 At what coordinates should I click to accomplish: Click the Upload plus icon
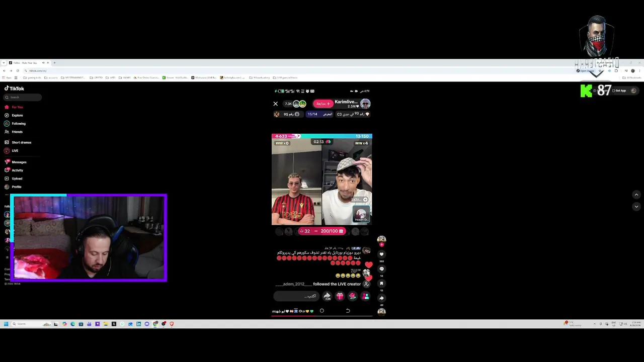7,178
